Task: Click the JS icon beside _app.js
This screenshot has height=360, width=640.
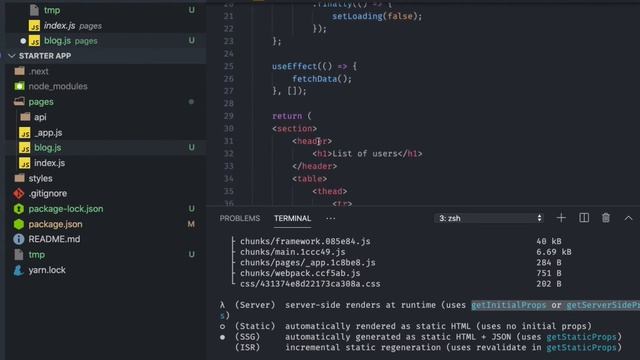Action: tap(24, 133)
